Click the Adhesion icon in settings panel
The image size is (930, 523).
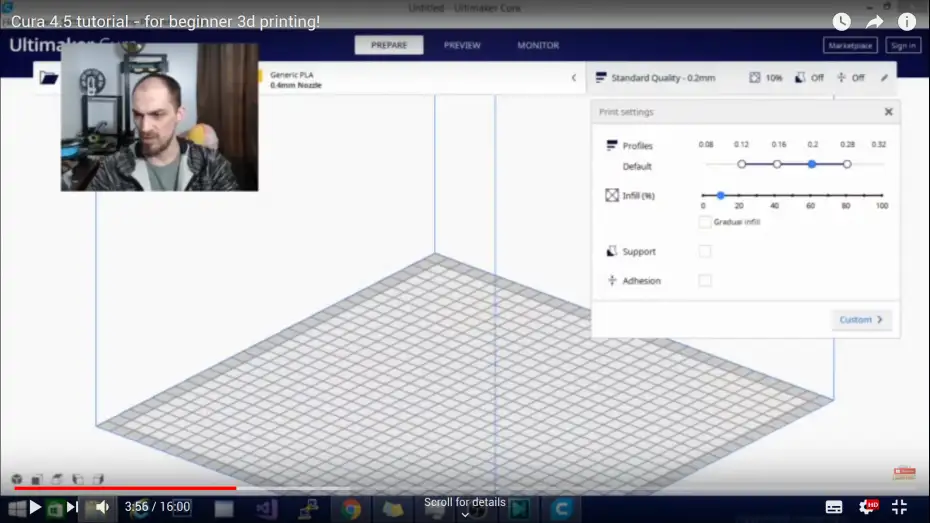pos(611,280)
